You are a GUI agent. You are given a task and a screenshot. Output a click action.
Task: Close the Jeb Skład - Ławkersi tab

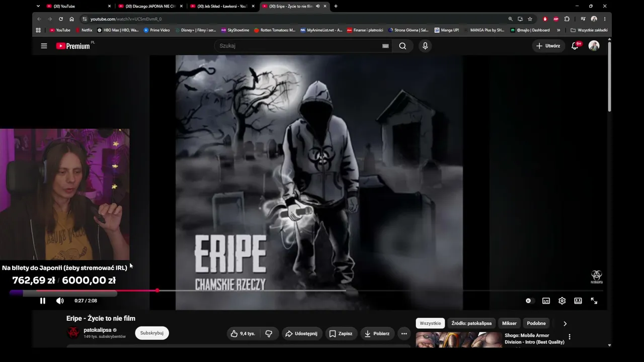coord(253,6)
